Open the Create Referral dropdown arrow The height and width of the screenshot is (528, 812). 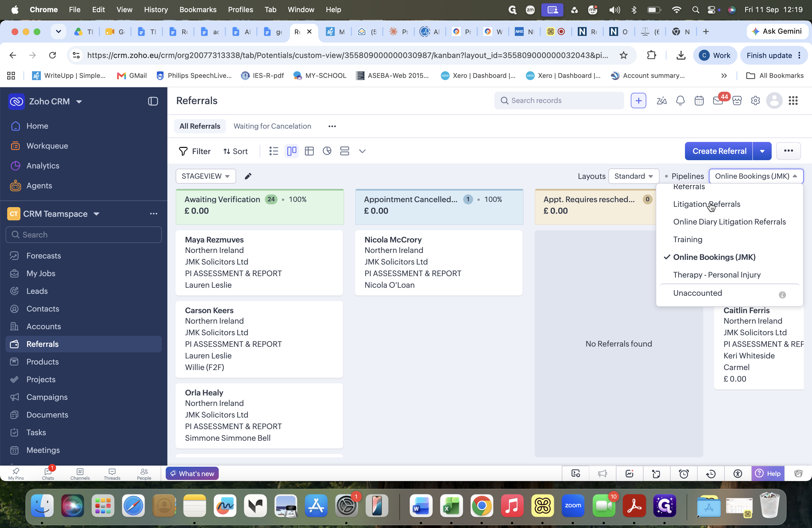[762, 151]
